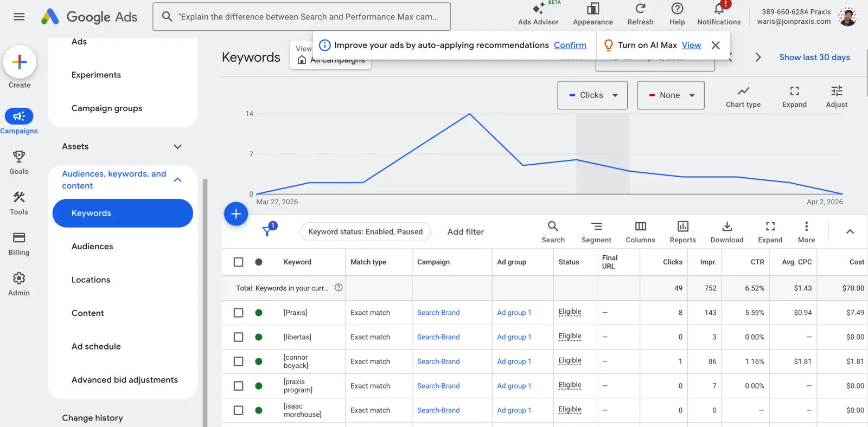Click the Google Ads search field
Screen dimensions: 868x427
click(302, 17)
